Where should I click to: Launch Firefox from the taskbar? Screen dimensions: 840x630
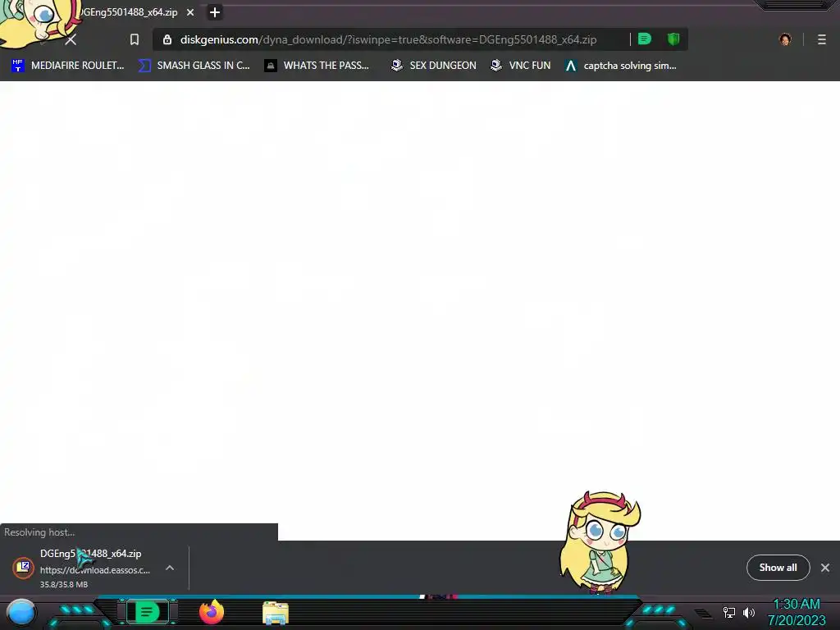point(212,612)
